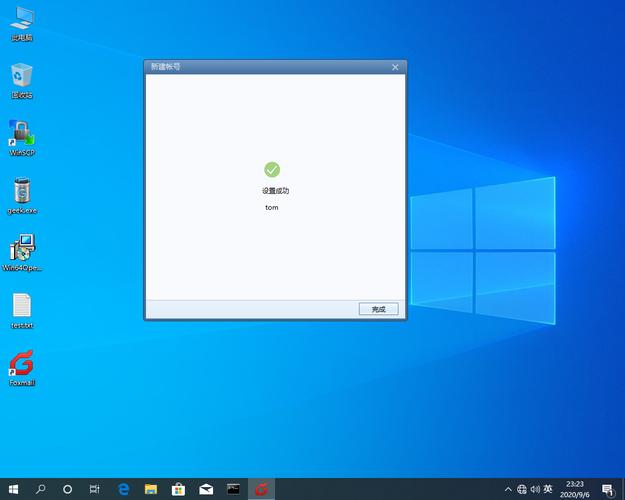Open Cortana circle in taskbar
625x500 pixels.
(68, 489)
